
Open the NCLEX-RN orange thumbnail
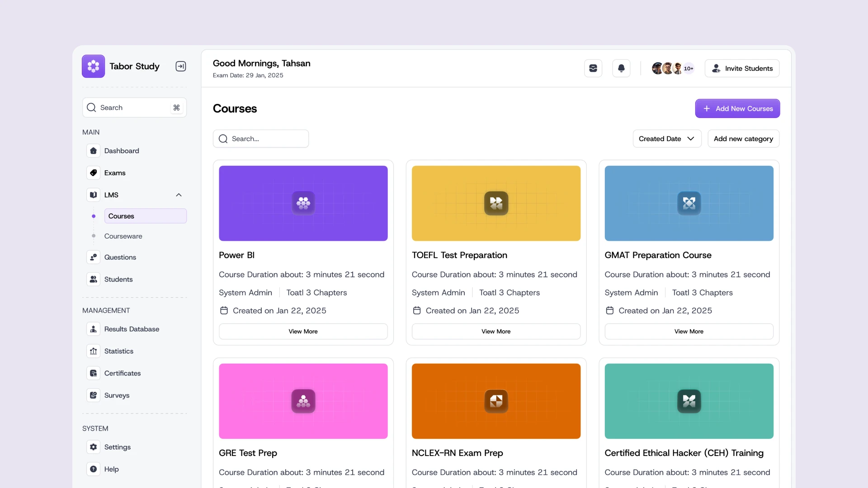point(496,401)
